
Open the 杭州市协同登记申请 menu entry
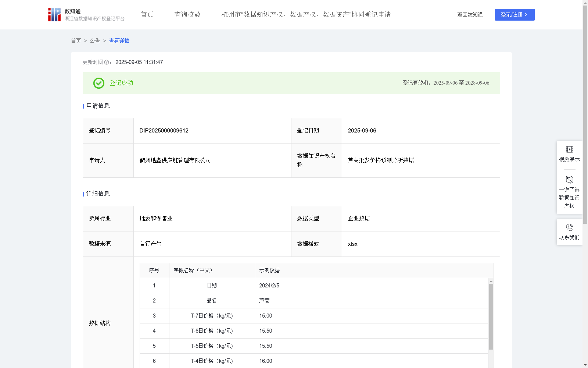(x=306, y=14)
